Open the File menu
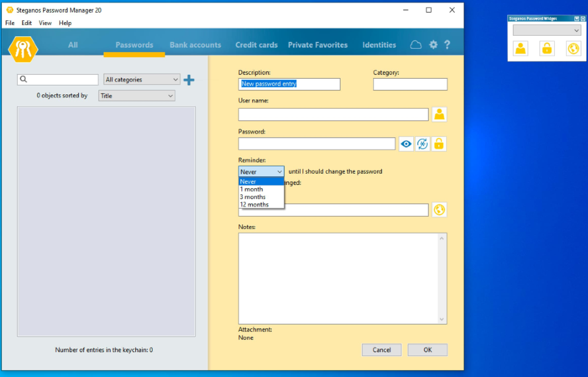 (x=10, y=23)
